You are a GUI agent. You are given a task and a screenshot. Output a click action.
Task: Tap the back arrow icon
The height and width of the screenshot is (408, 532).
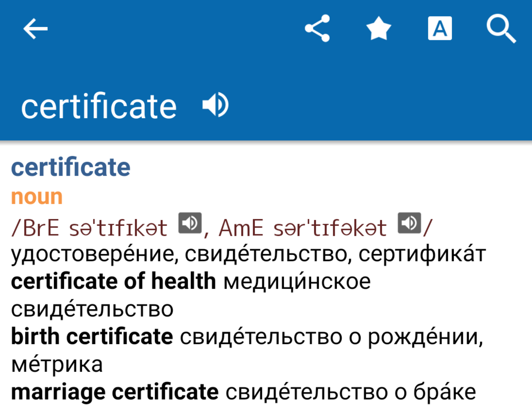point(36,29)
